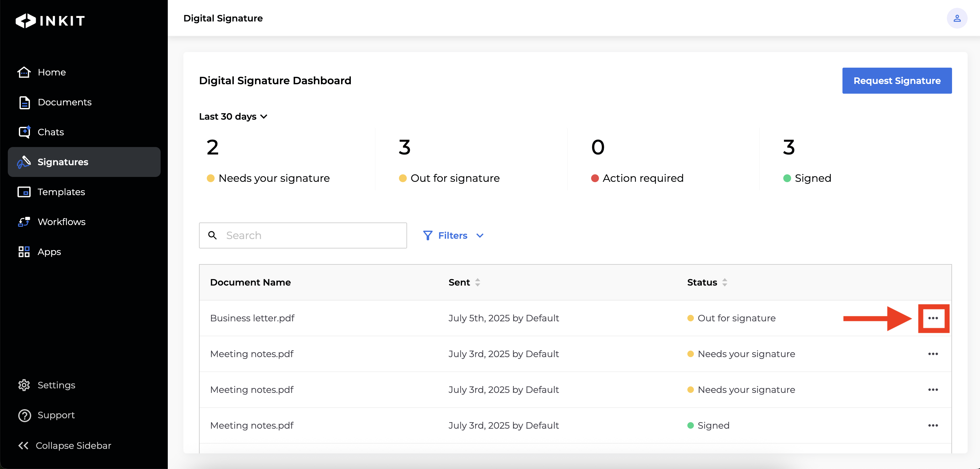Click the Templates icon

[x=24, y=192]
